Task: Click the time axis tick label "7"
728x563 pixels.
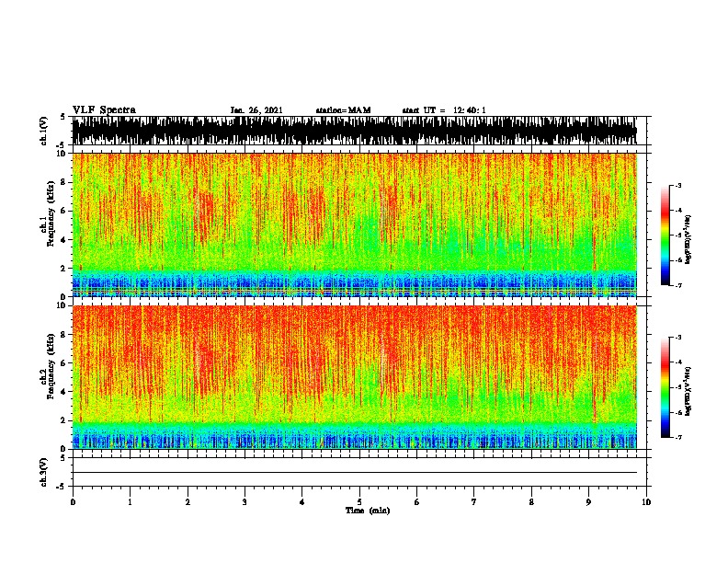Action: pos(474,502)
